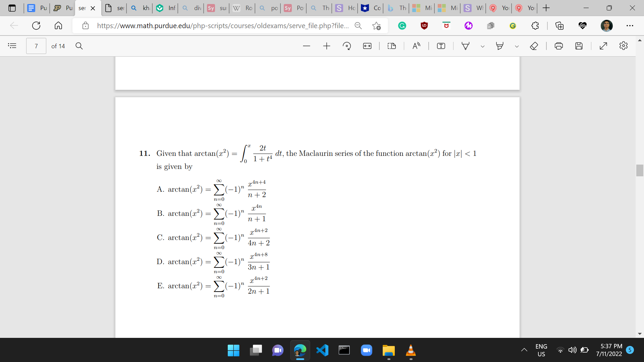644x362 pixels.
Task: Open a new browser tab
Action: point(546,8)
